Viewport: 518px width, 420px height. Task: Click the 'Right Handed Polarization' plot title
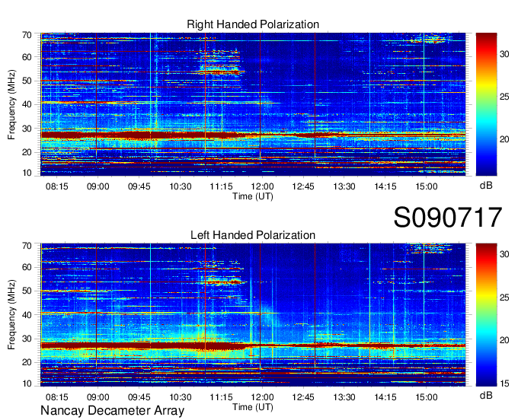253,24
